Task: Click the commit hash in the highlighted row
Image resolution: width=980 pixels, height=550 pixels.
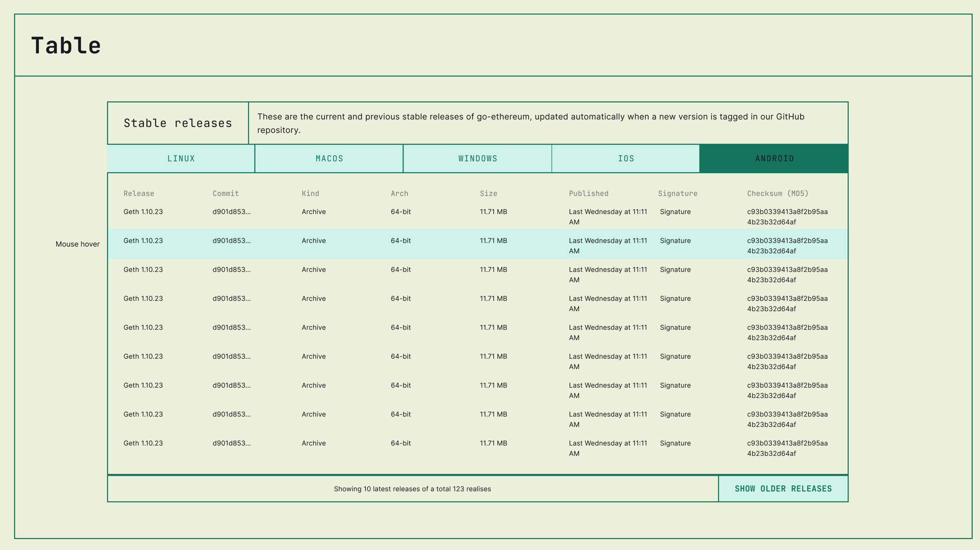Action: point(231,240)
